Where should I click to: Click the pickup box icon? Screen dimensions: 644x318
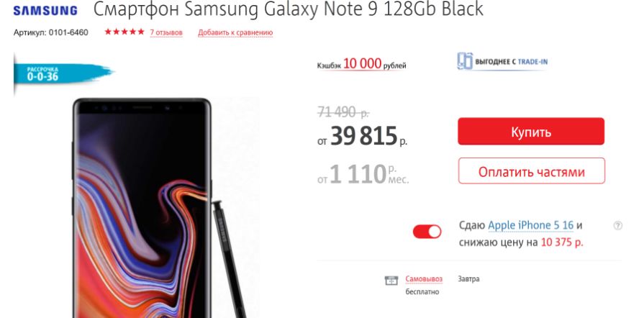tap(391, 281)
